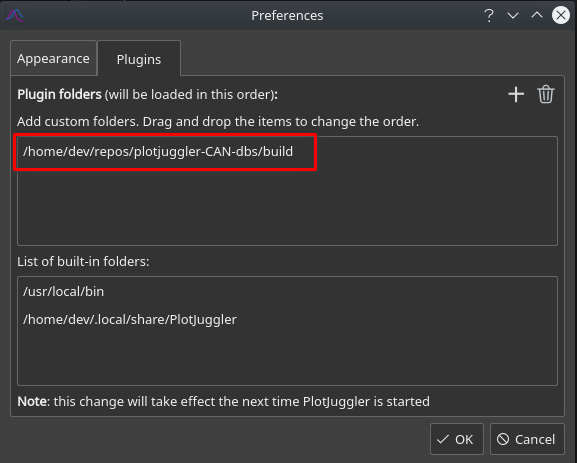Select the Plugins tab

[x=139, y=59]
